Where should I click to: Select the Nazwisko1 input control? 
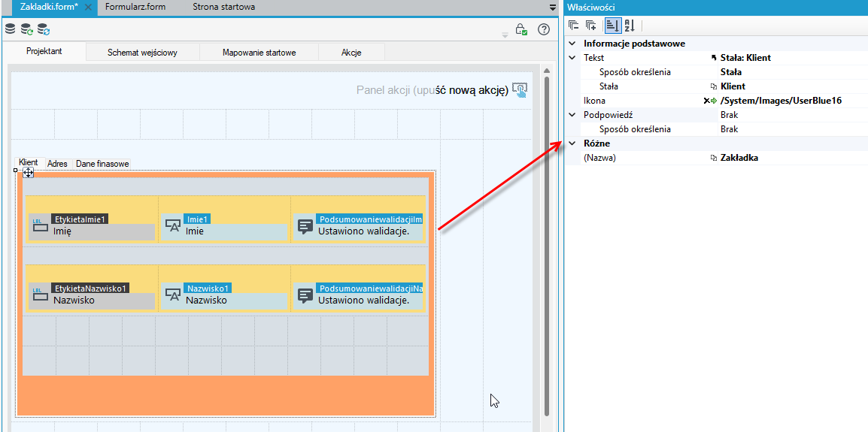pos(224,295)
